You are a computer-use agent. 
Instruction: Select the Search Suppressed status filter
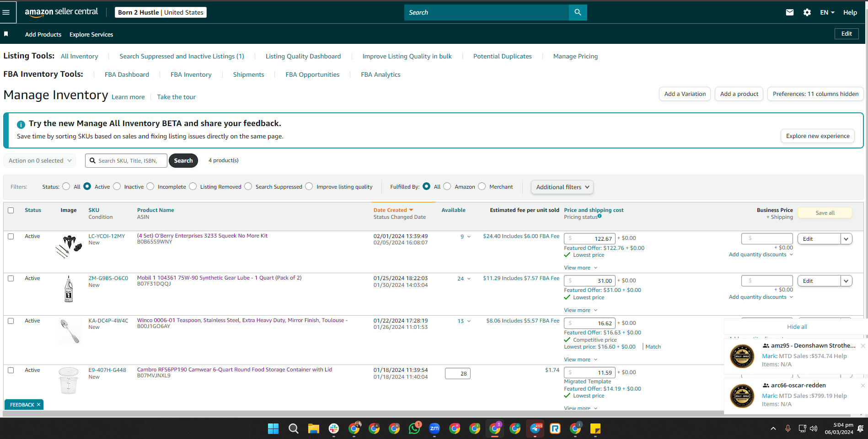tap(248, 186)
